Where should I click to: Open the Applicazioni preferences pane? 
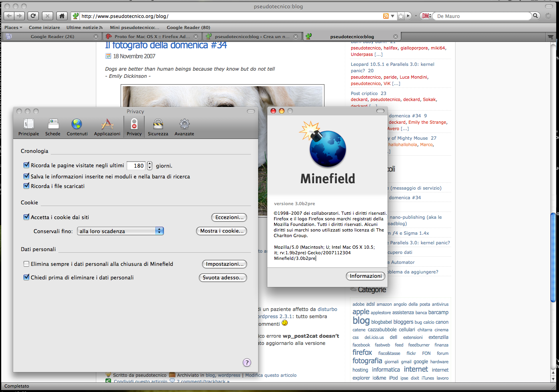click(107, 127)
